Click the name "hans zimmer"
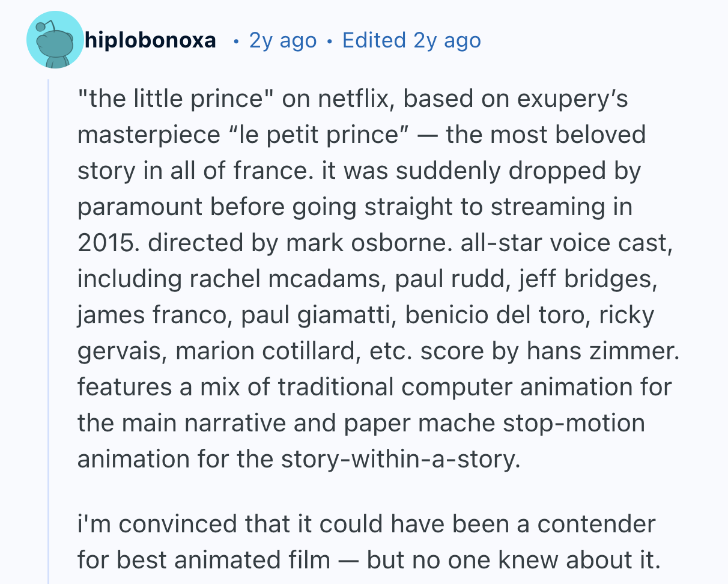 tap(603, 351)
